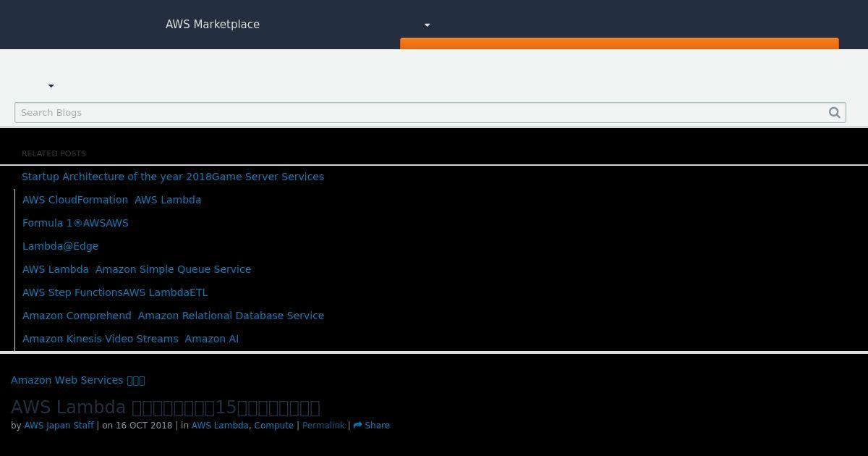Click the RELATED POSTS heading
Viewport: 868px width, 456px height.
click(54, 153)
